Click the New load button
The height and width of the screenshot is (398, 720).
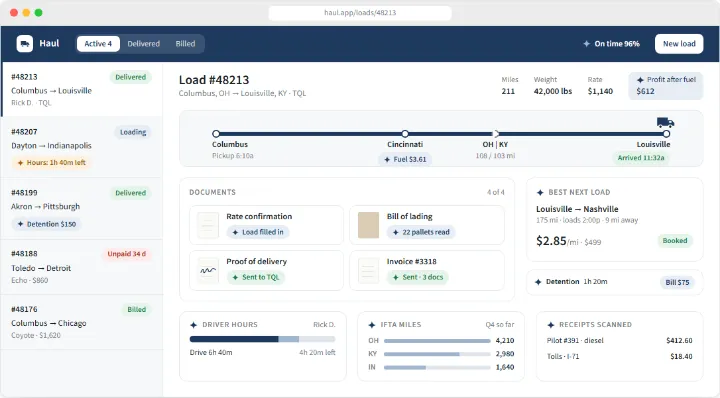click(x=679, y=44)
